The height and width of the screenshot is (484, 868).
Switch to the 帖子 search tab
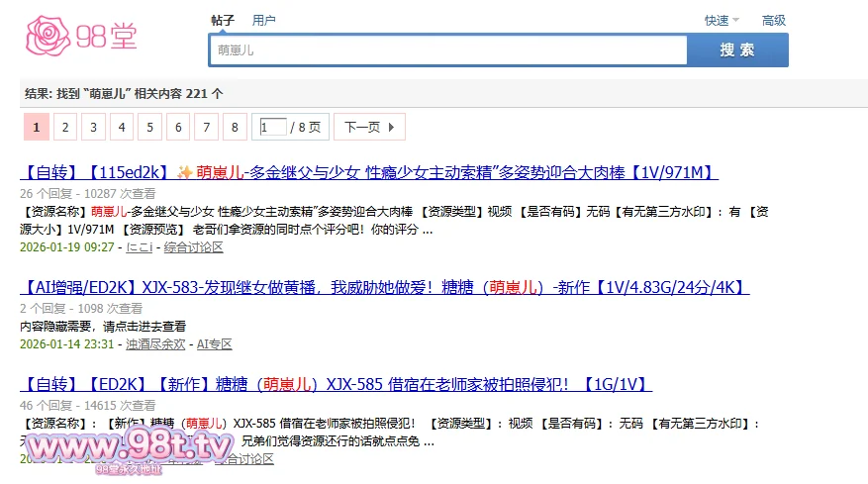[223, 20]
